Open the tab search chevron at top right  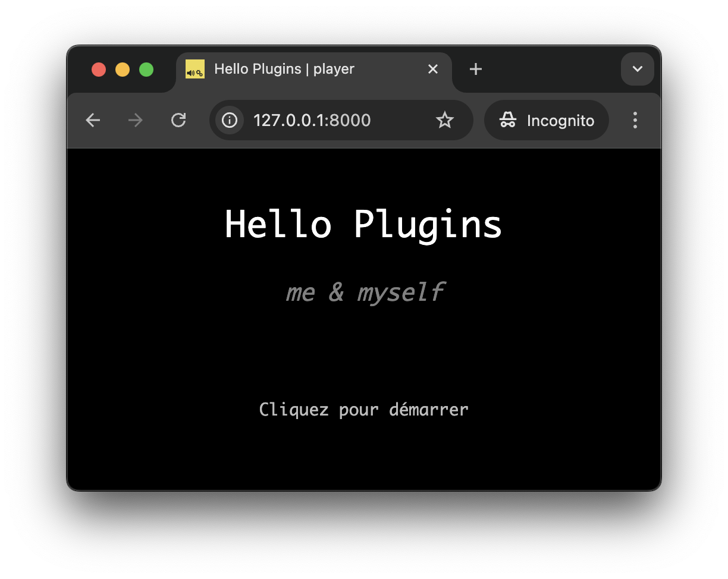click(x=637, y=69)
